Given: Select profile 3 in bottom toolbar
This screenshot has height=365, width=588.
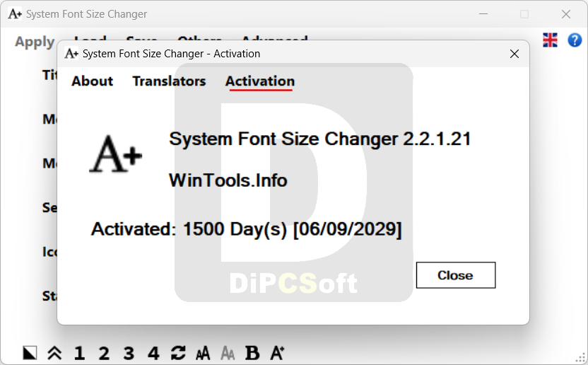Looking at the screenshot, I should pos(129,353).
